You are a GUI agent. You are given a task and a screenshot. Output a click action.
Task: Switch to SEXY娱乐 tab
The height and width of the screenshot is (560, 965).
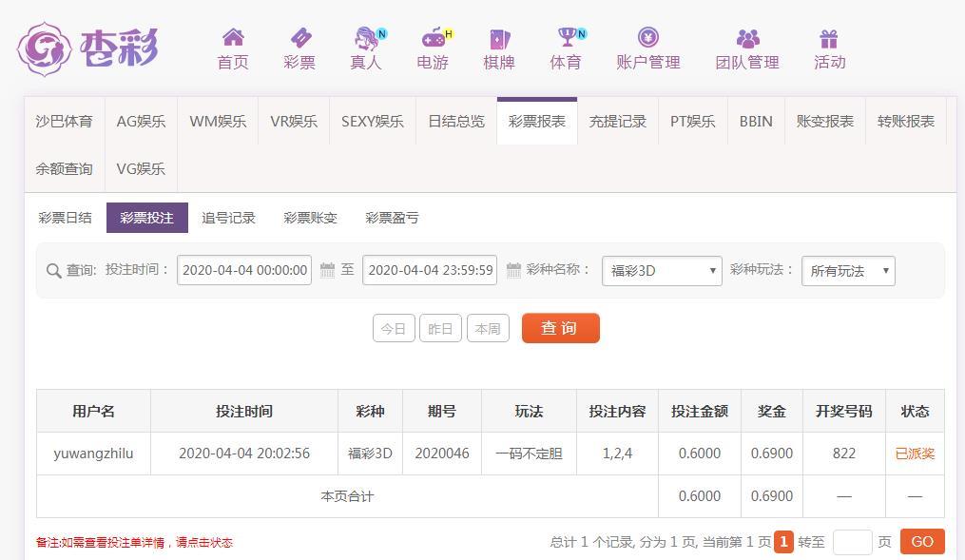coord(373,122)
